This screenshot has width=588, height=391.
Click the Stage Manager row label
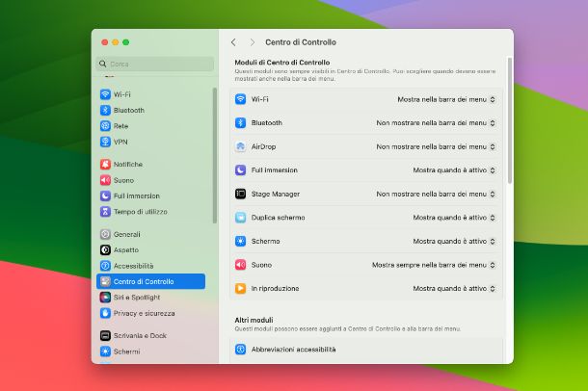point(276,194)
